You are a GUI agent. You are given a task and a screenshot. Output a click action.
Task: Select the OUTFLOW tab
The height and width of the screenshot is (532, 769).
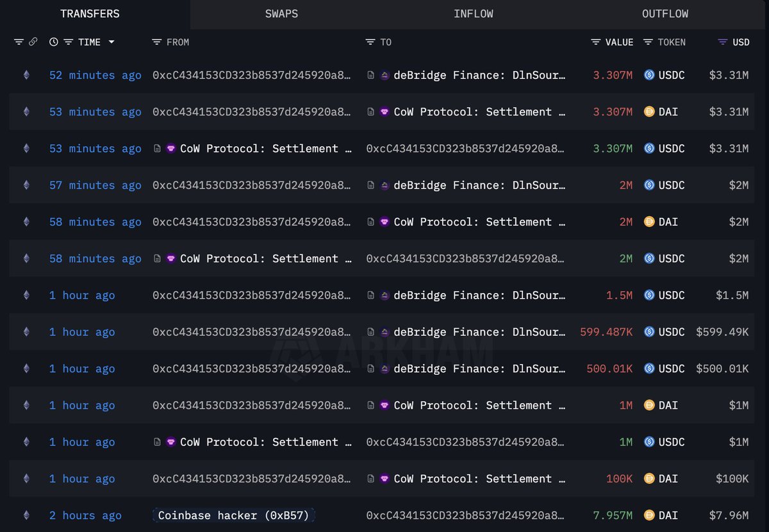pyautogui.click(x=665, y=14)
